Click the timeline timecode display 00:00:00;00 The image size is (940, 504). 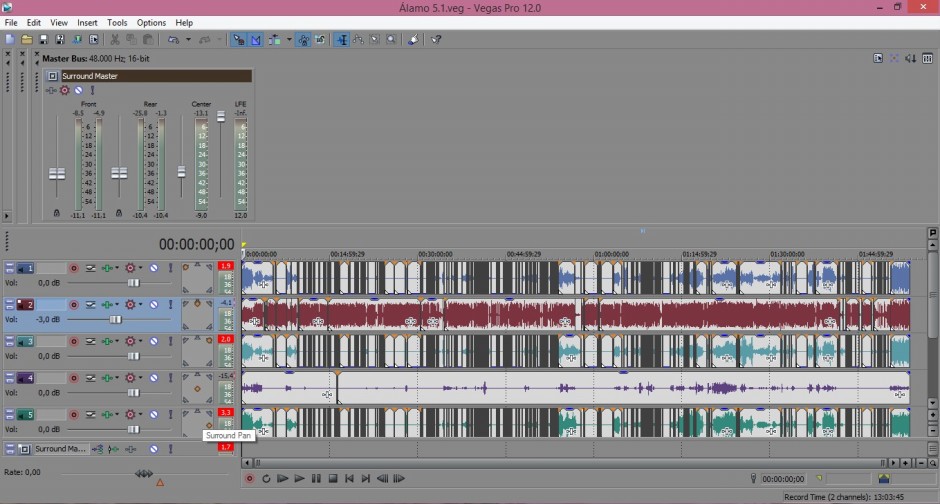coord(197,245)
